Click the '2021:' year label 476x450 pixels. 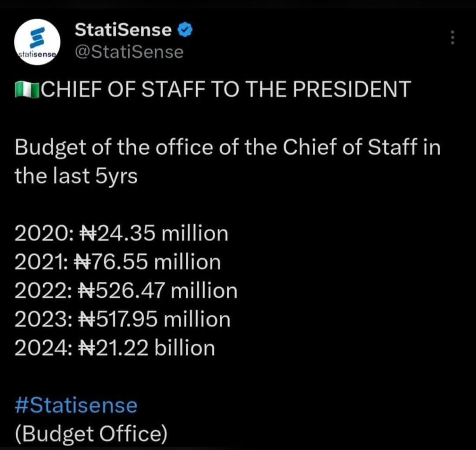click(41, 263)
